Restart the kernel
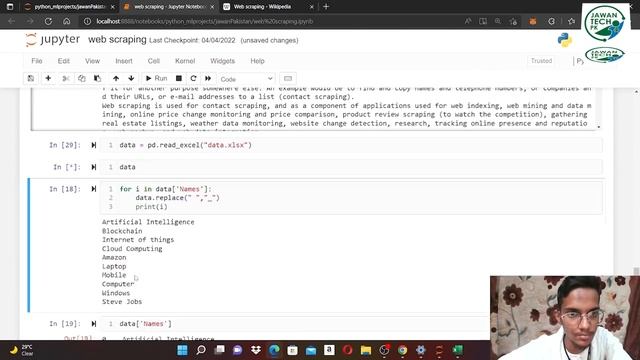 pos(193,78)
